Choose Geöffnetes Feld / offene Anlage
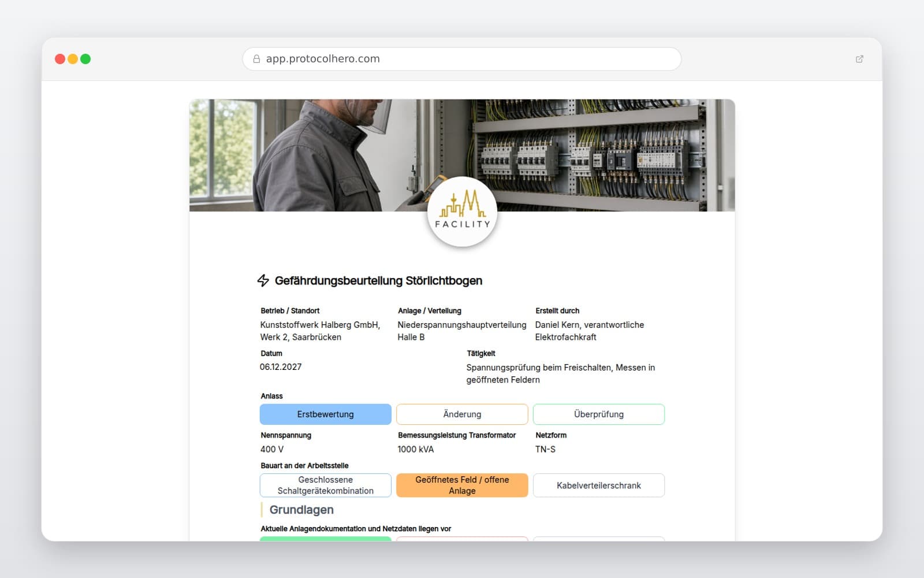 click(462, 486)
